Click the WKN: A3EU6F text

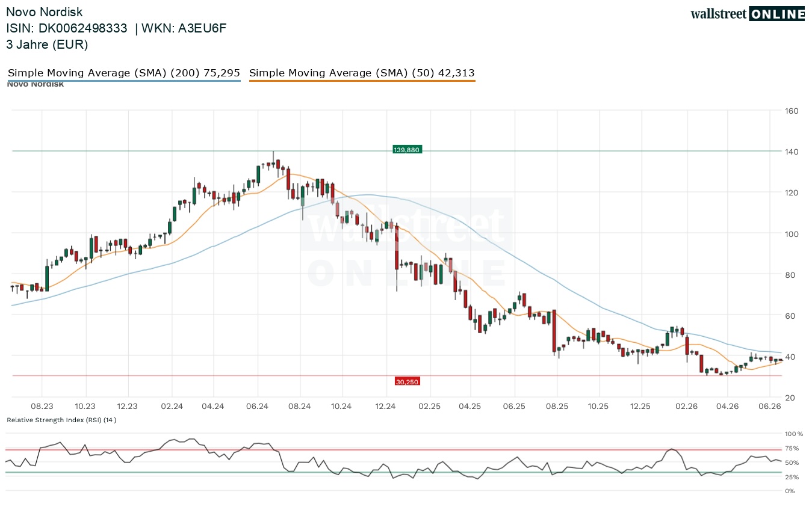(x=184, y=28)
